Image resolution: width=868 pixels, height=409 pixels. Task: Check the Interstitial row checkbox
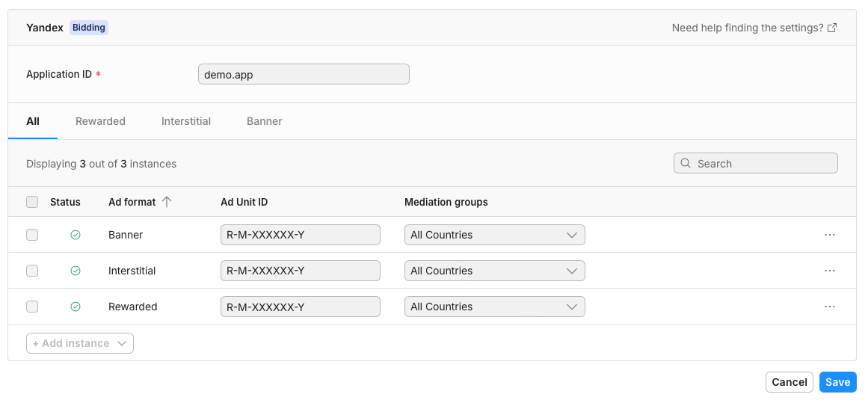(x=32, y=271)
